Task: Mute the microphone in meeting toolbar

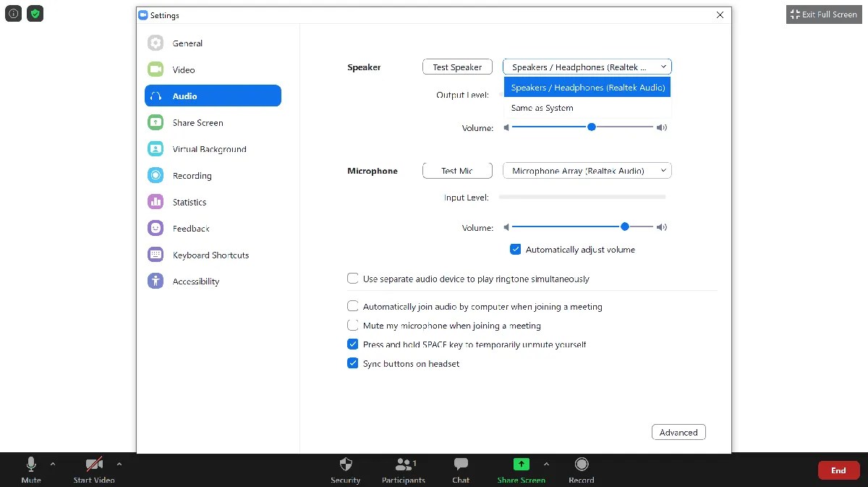Action: (x=31, y=470)
